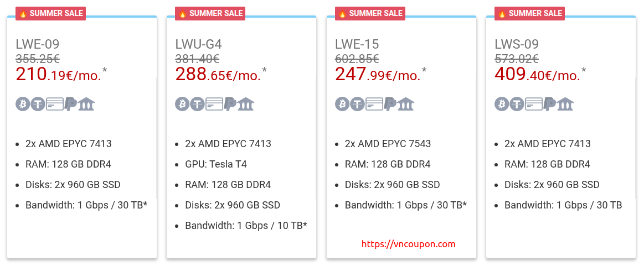Click the Tether icon on LWS-09 card
Image resolution: width=644 pixels, height=266 pixels.
518,104
